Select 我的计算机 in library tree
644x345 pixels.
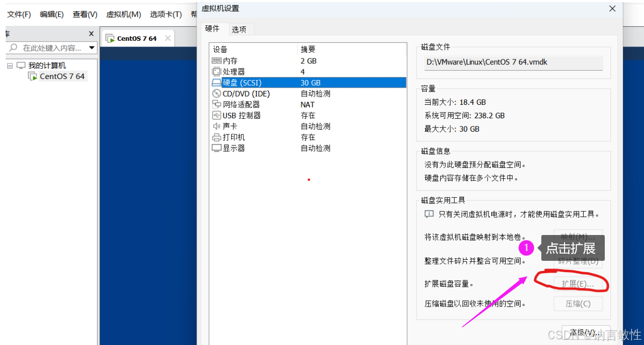tap(47, 66)
